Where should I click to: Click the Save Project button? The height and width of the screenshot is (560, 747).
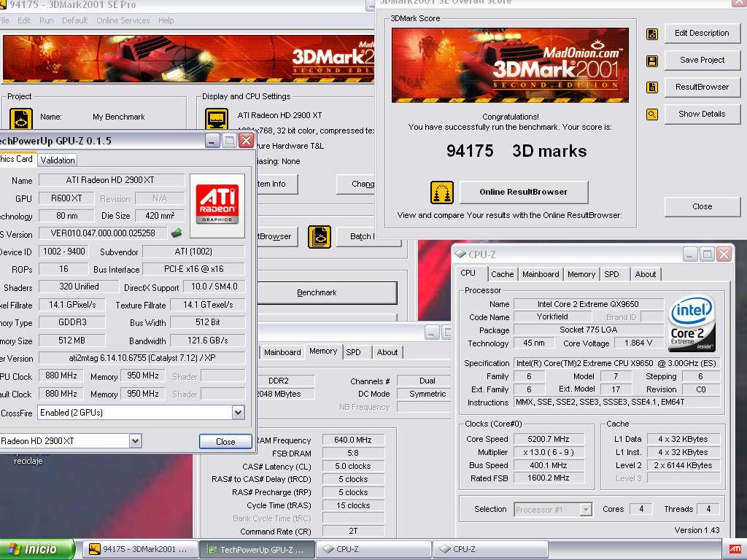pos(702,60)
